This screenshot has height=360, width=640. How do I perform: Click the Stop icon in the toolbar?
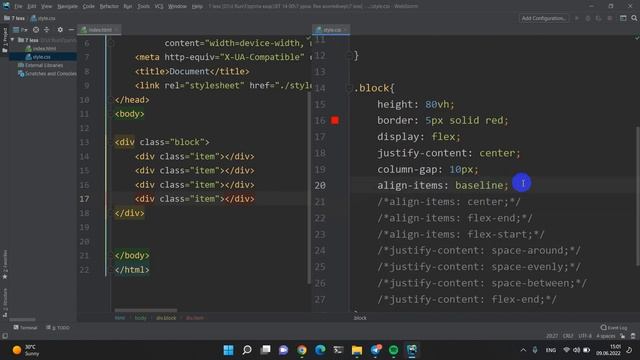click(x=610, y=18)
